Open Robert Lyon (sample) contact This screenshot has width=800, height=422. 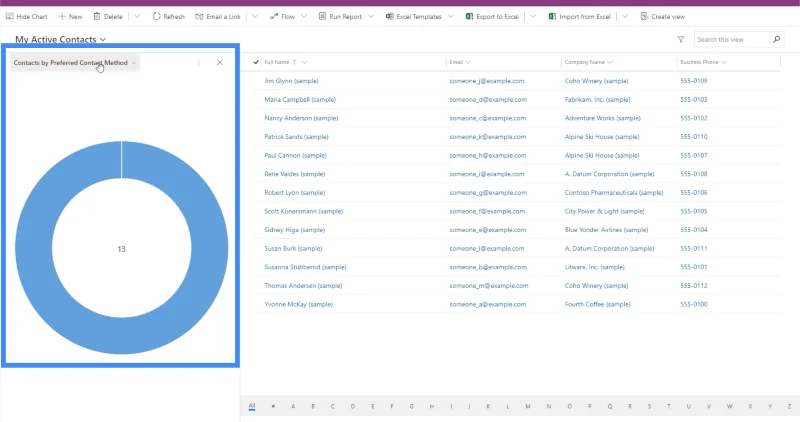(x=294, y=192)
